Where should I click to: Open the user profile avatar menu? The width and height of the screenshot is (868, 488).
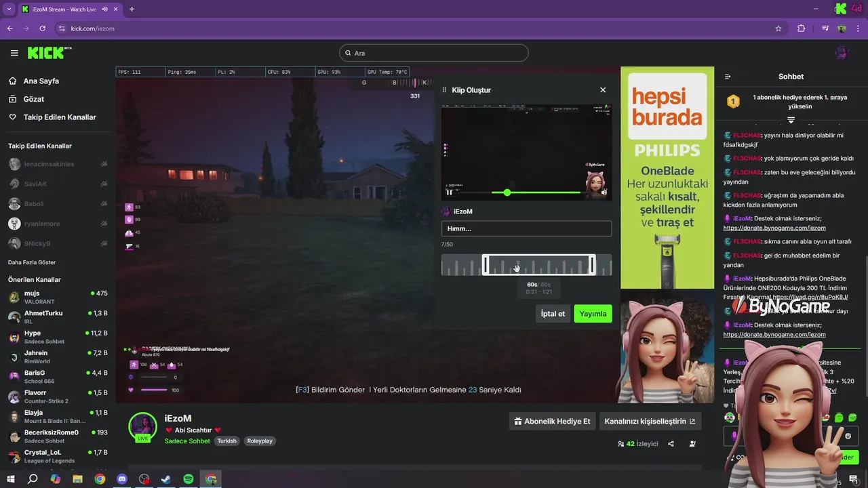click(842, 53)
